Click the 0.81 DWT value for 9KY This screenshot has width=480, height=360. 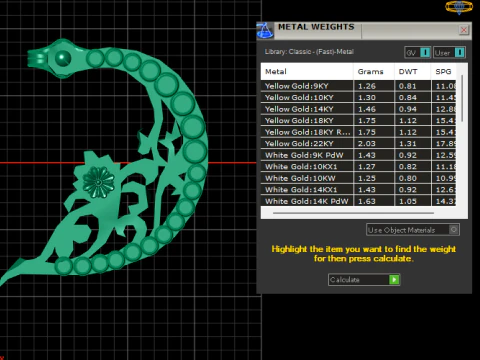pyautogui.click(x=407, y=86)
